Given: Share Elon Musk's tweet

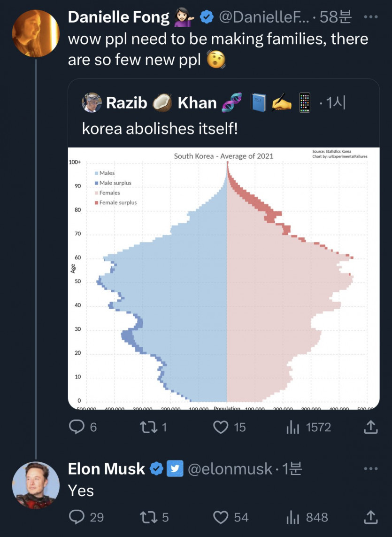Looking at the screenshot, I should coord(370,517).
